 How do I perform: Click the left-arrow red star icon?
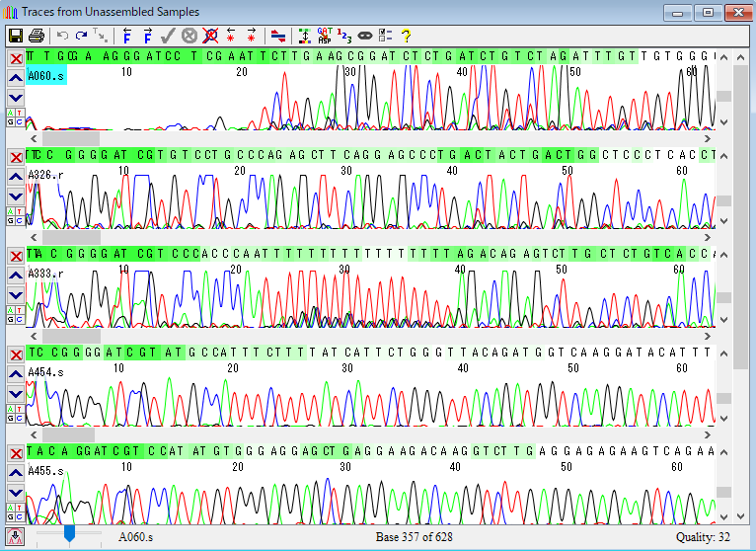(231, 36)
